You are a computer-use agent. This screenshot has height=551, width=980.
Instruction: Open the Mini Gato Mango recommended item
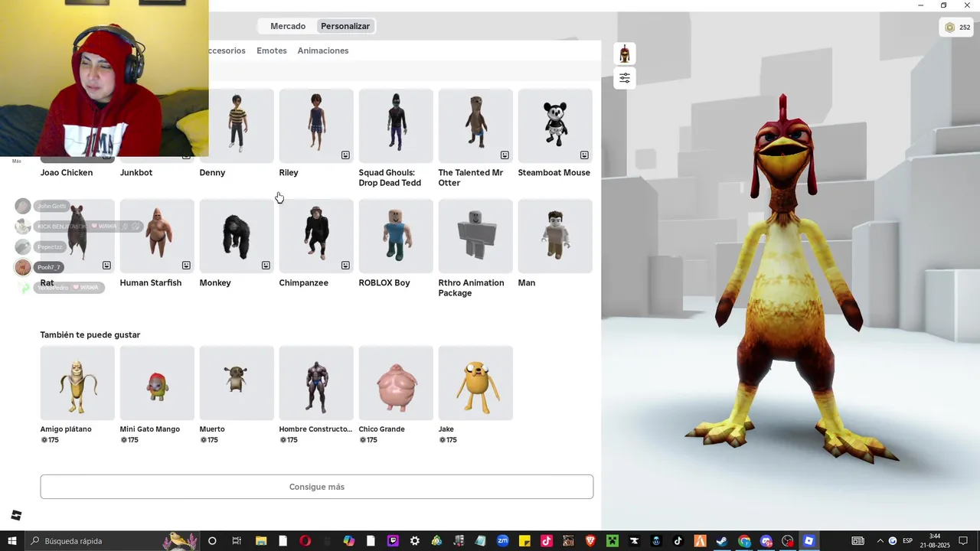157,383
